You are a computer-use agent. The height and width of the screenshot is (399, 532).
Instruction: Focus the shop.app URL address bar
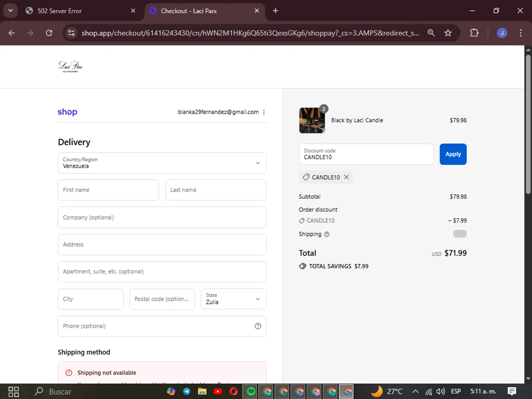pyautogui.click(x=250, y=33)
